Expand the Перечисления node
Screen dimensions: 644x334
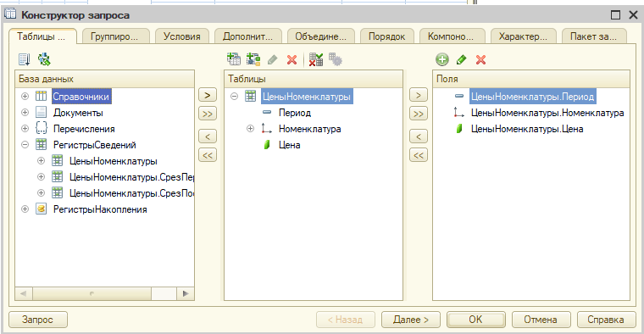[x=25, y=129]
